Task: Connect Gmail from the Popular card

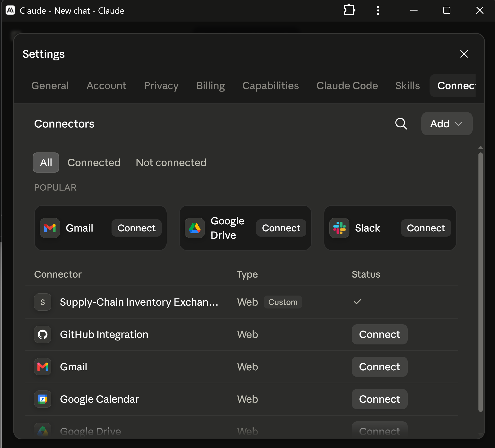Action: point(136,228)
